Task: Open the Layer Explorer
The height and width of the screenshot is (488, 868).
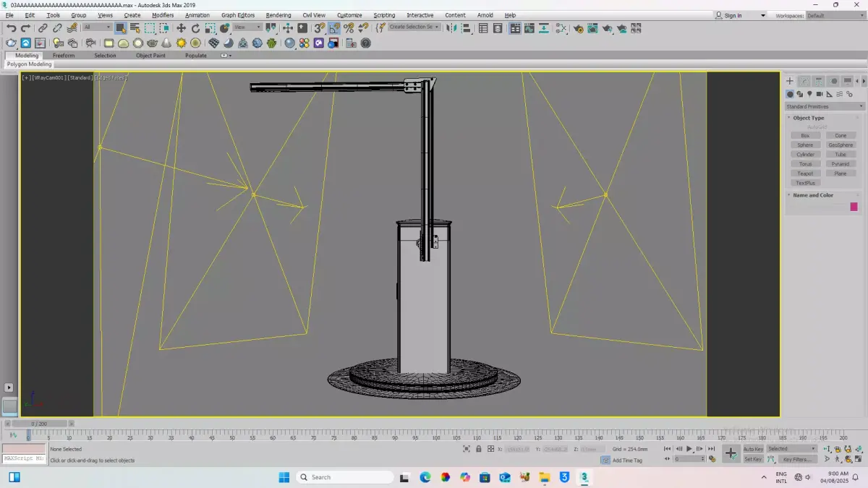Action: (498, 28)
